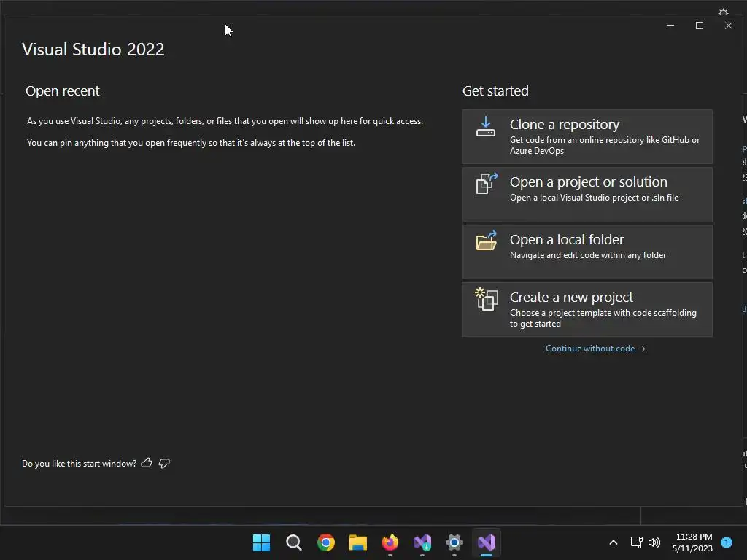Click the Open a local folder icon

point(487,241)
